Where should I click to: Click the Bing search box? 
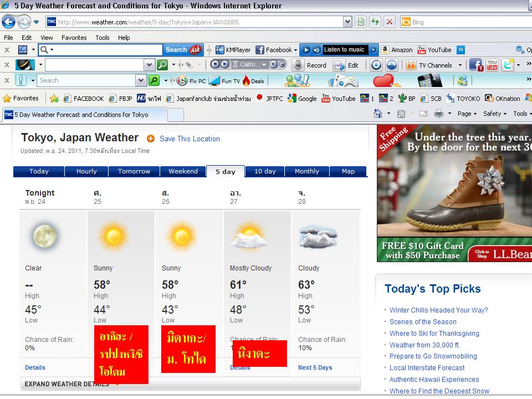[466, 22]
